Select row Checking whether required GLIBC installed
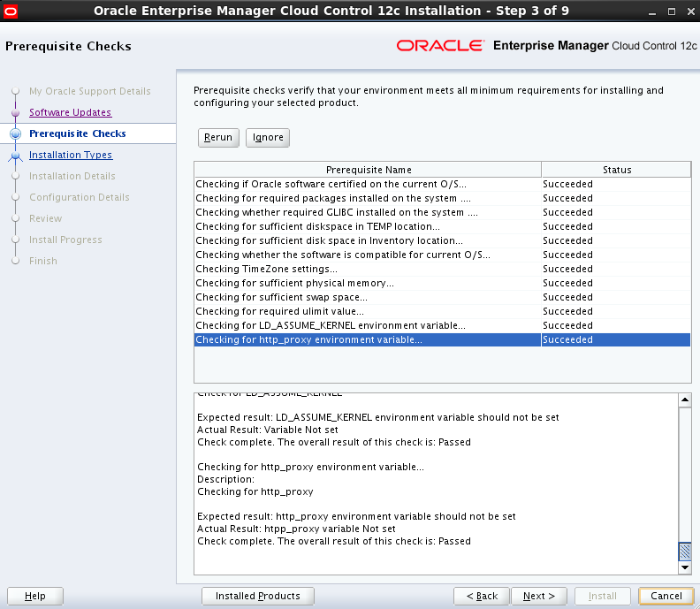The image size is (700, 609). (443, 212)
